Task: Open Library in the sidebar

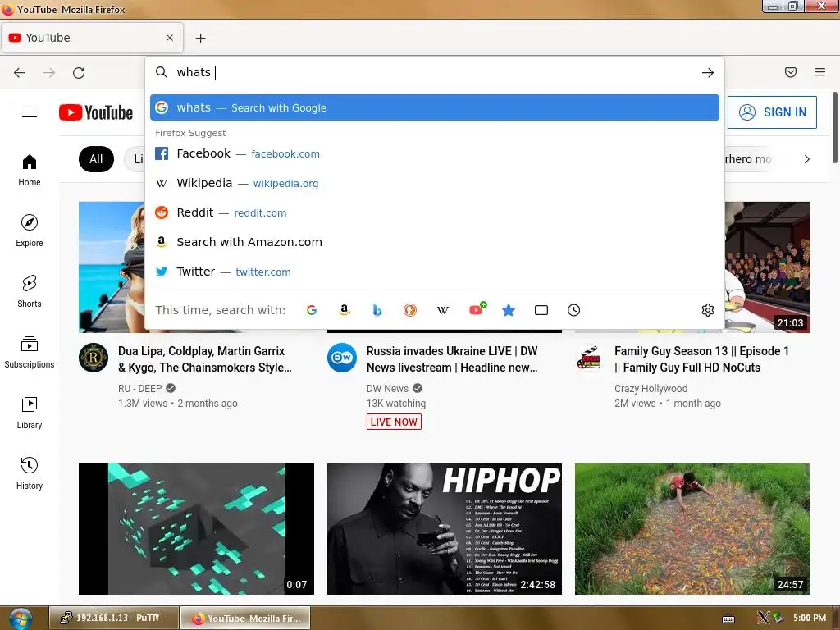Action: 30,413
